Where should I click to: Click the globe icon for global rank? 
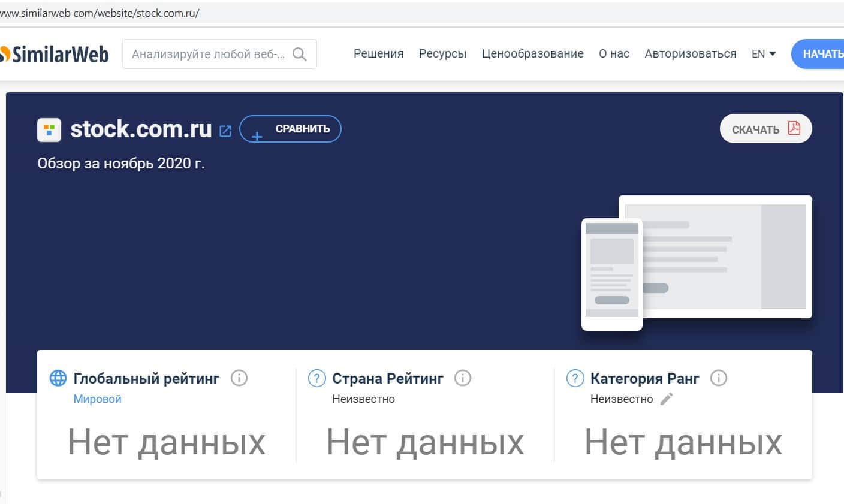pyautogui.click(x=58, y=378)
